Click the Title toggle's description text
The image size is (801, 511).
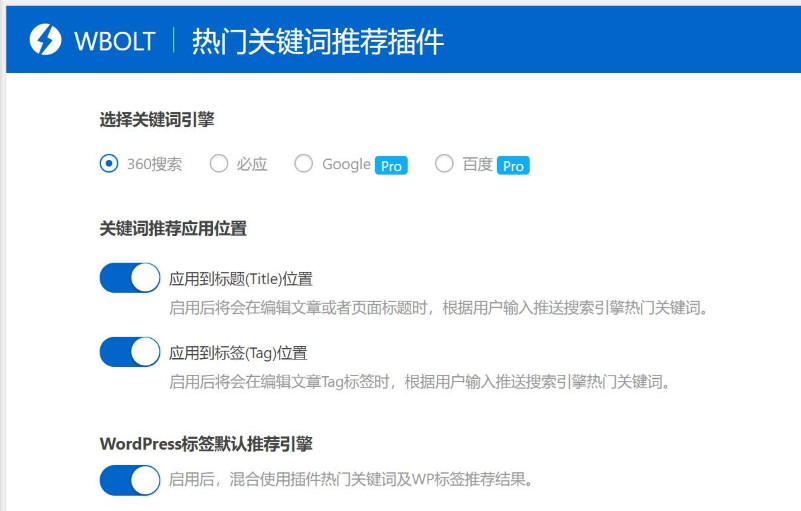coord(439,307)
